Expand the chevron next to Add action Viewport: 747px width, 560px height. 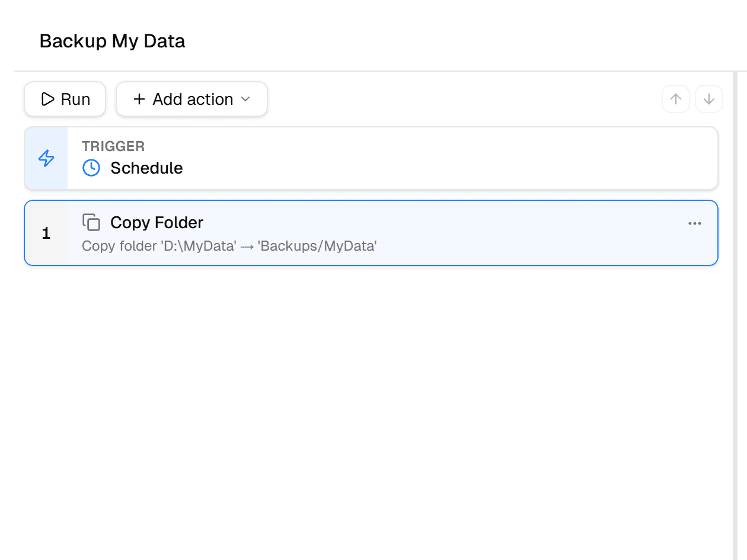coord(245,99)
